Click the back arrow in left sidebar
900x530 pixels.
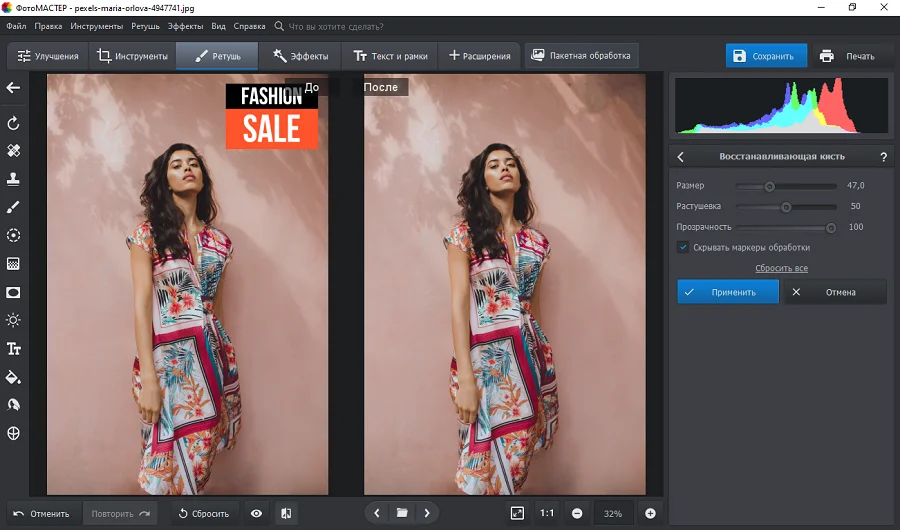(x=14, y=88)
